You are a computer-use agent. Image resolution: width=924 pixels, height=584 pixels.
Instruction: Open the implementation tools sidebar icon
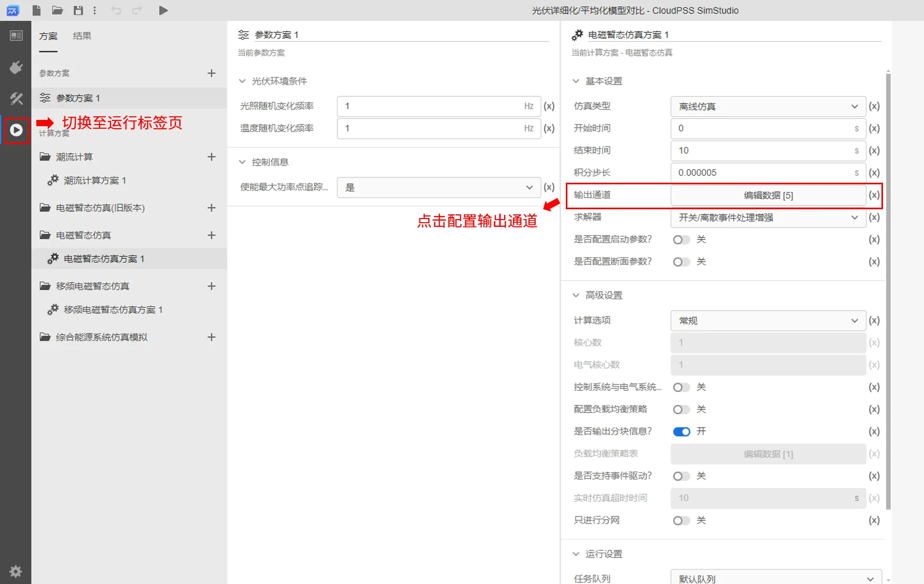point(16,99)
